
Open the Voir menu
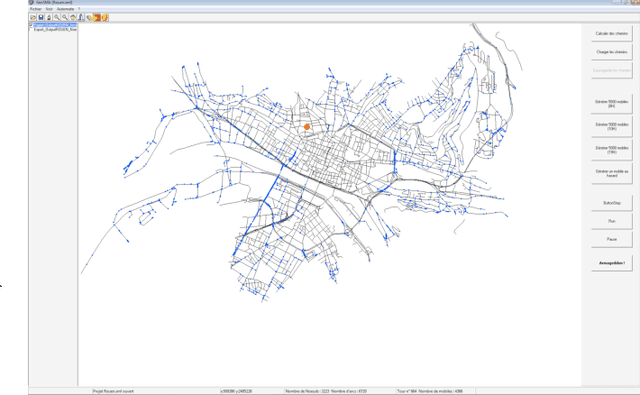pyautogui.click(x=49, y=9)
